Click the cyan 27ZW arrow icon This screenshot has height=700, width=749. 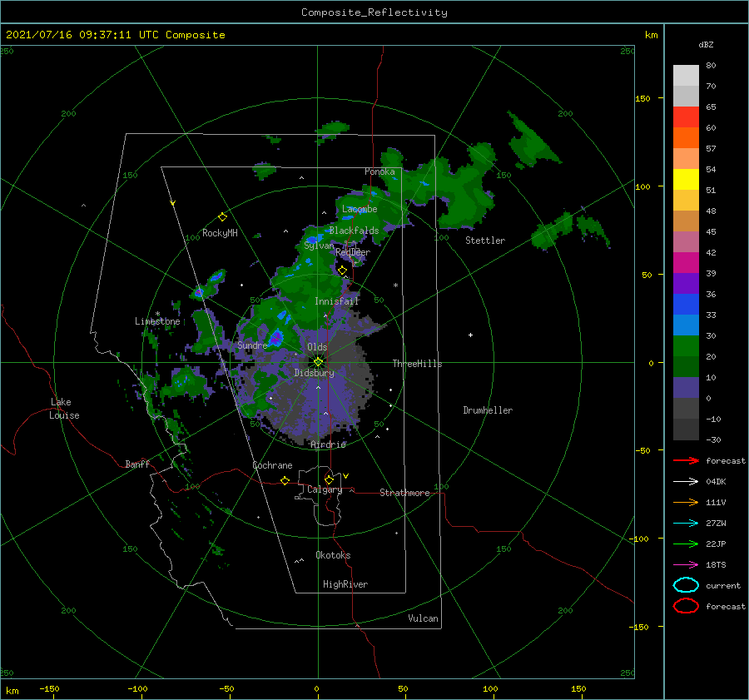pos(686,524)
